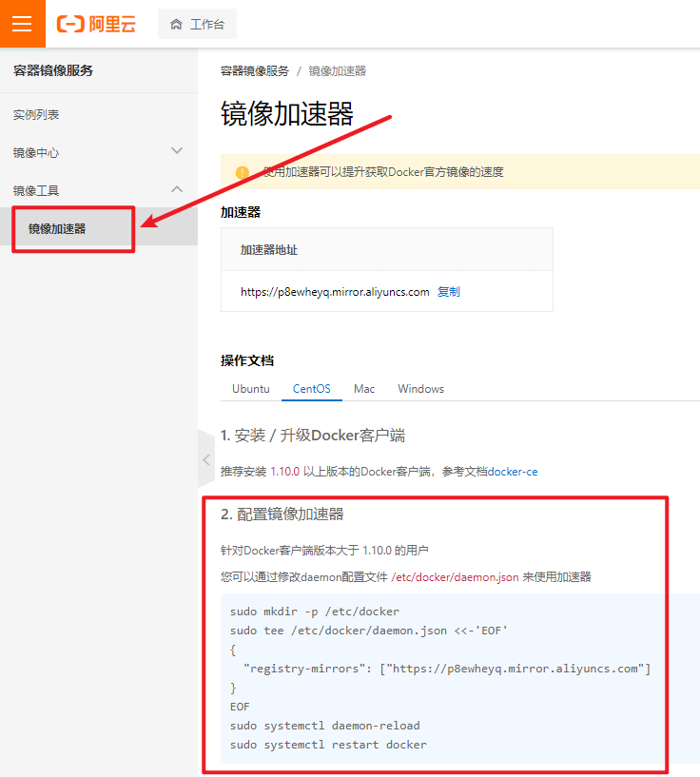Open 实例列表 in the sidebar
The height and width of the screenshot is (777, 700).
coord(36,115)
